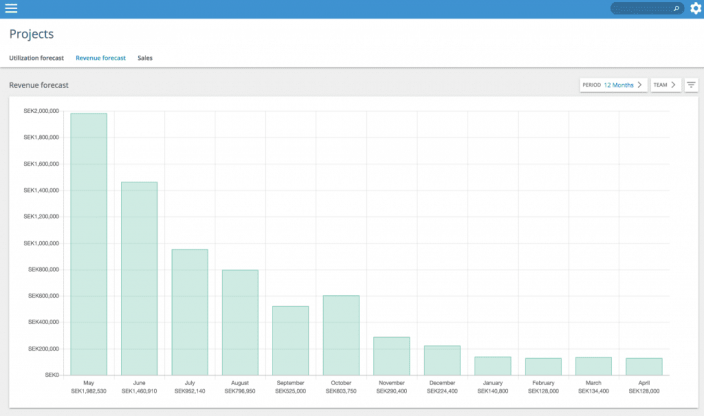Open the chart filter options icon
704x416 pixels.
pyautogui.click(x=691, y=85)
